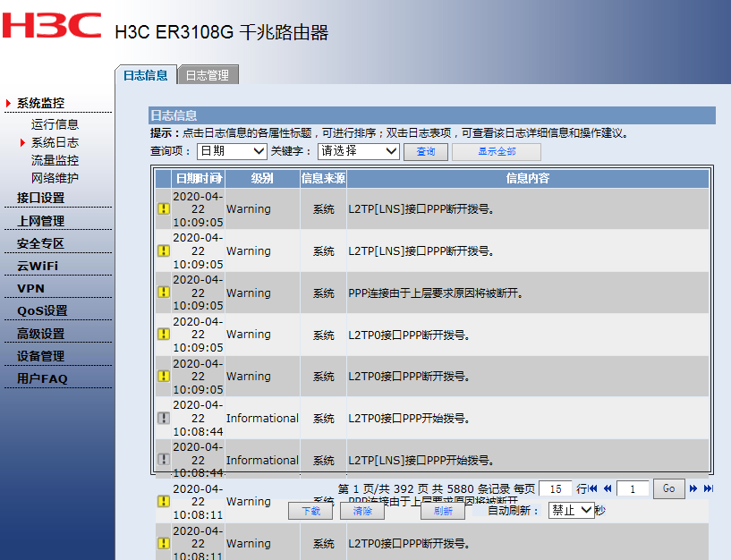Expand 设备管理 menu section
The width and height of the screenshot is (731, 560).
click(x=40, y=356)
